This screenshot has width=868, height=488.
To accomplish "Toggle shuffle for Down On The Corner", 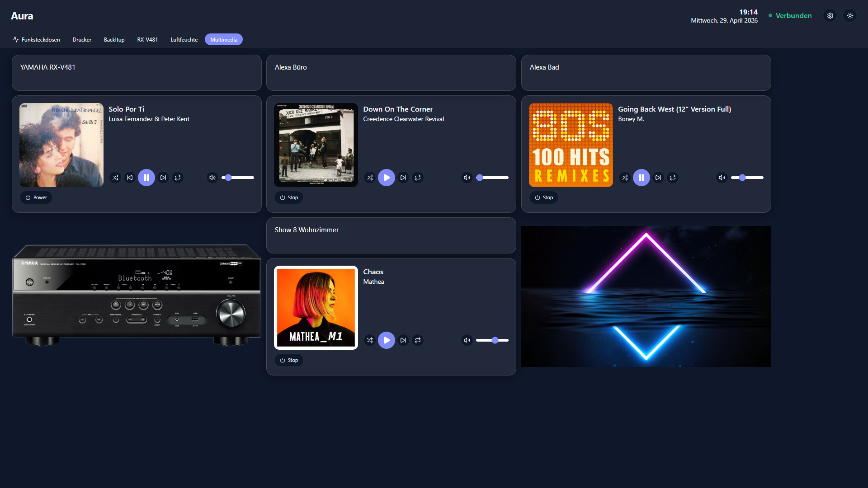I will pyautogui.click(x=370, y=178).
